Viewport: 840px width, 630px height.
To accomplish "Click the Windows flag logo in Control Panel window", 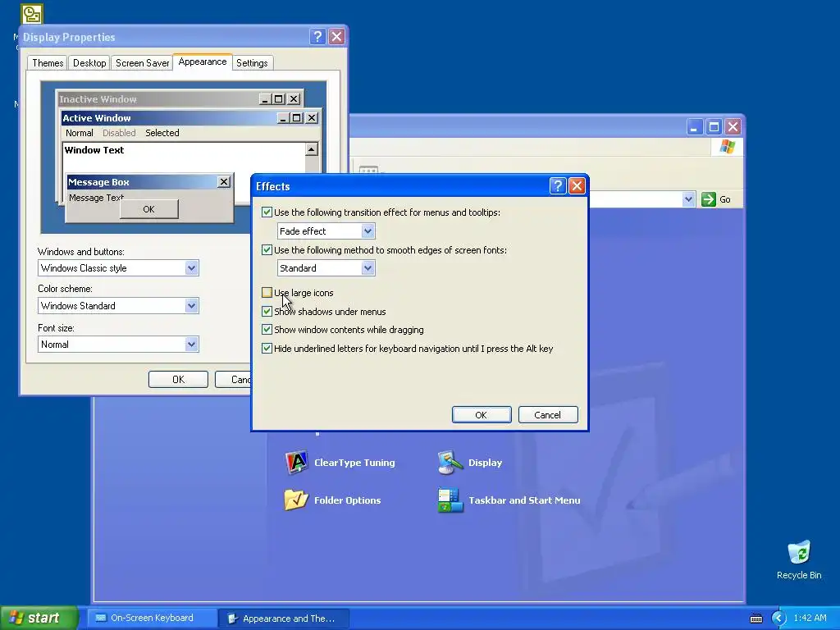I will click(x=727, y=146).
